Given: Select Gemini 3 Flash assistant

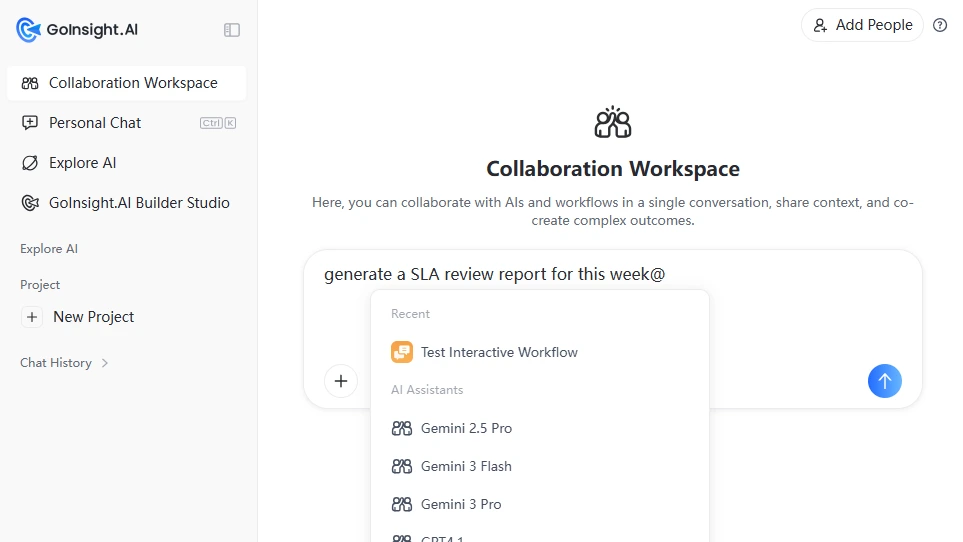Looking at the screenshot, I should [x=540, y=467].
